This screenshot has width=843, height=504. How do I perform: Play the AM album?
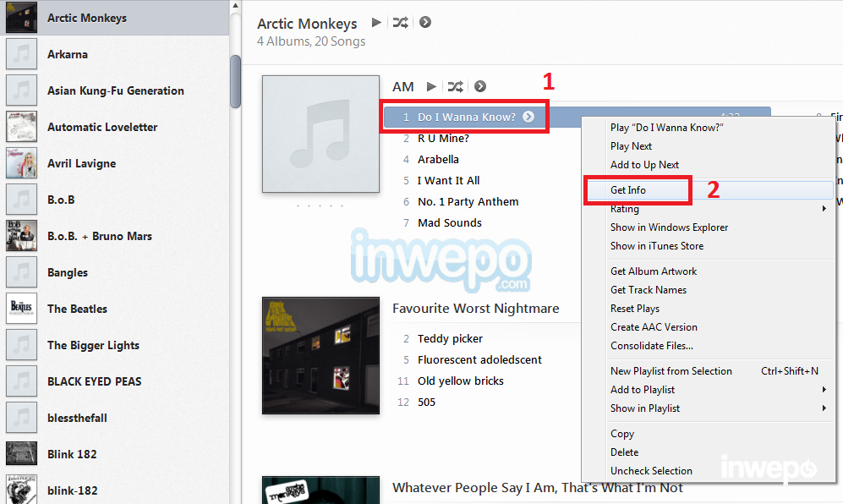click(x=431, y=86)
